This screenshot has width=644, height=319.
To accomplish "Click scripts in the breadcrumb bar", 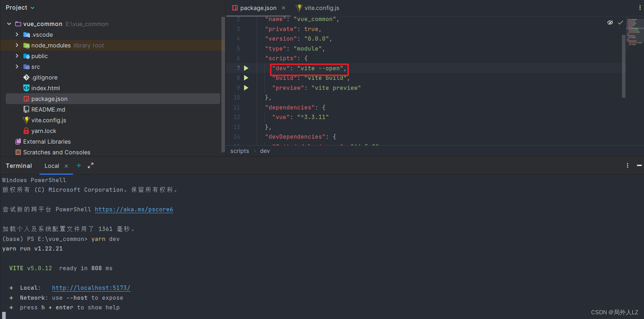I will 240,151.
